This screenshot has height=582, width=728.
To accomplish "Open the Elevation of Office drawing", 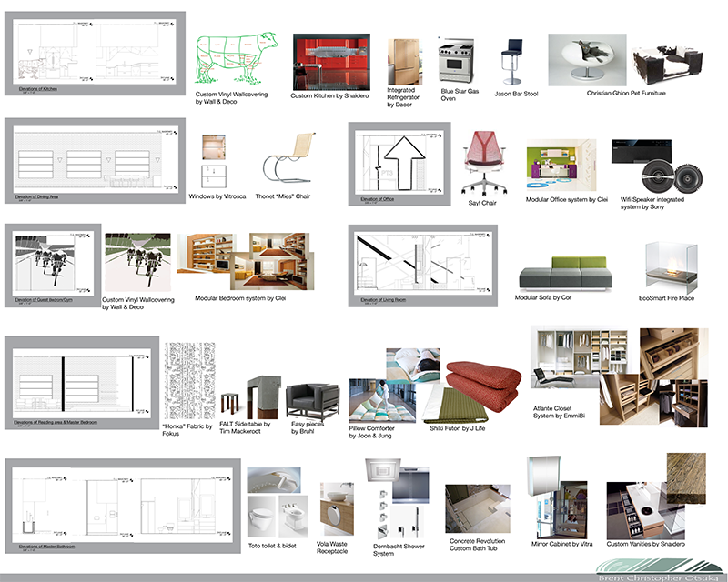I will tap(399, 164).
